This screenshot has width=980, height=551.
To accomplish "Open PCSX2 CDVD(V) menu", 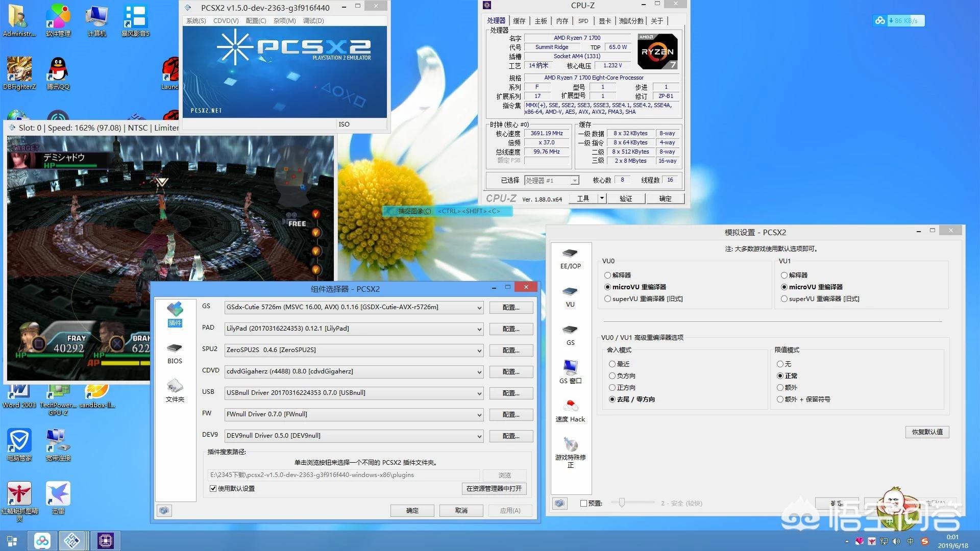I will click(x=226, y=21).
